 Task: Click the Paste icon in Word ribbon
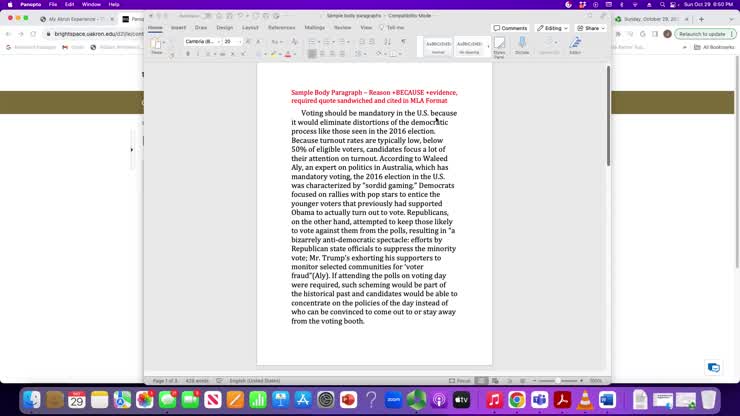click(x=156, y=44)
